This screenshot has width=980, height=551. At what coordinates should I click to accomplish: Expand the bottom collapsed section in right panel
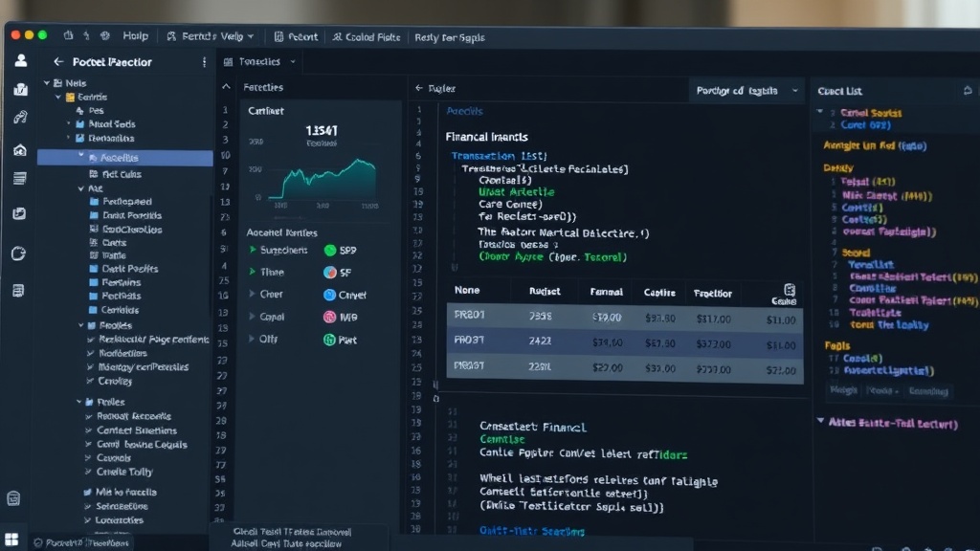pyautogui.click(x=820, y=422)
